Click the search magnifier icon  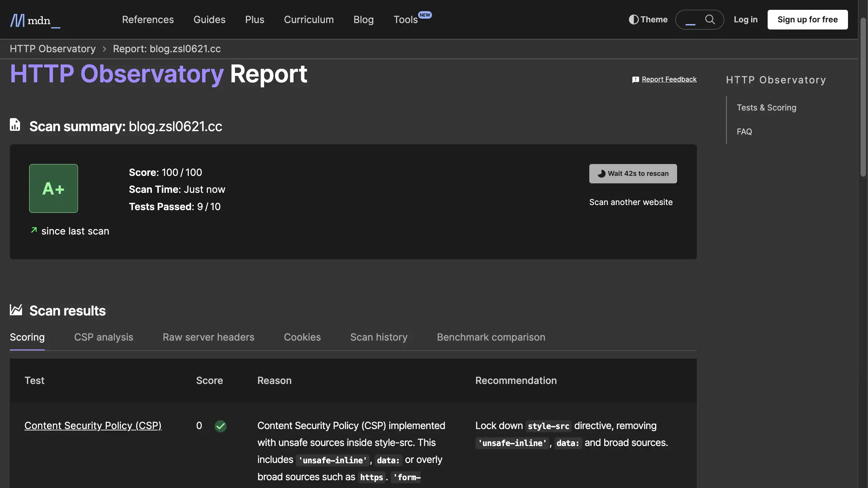[x=710, y=20]
